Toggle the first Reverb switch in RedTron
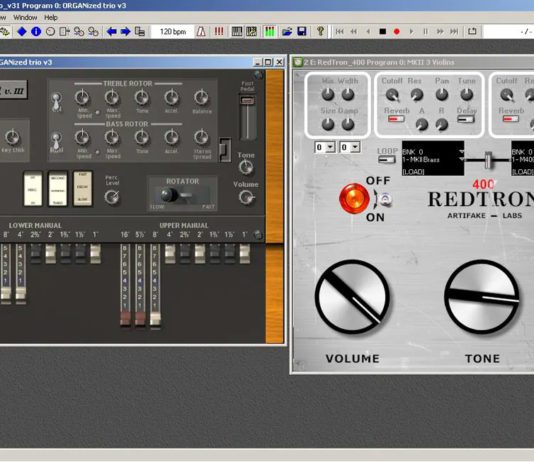This screenshot has height=462, width=534. (396, 119)
